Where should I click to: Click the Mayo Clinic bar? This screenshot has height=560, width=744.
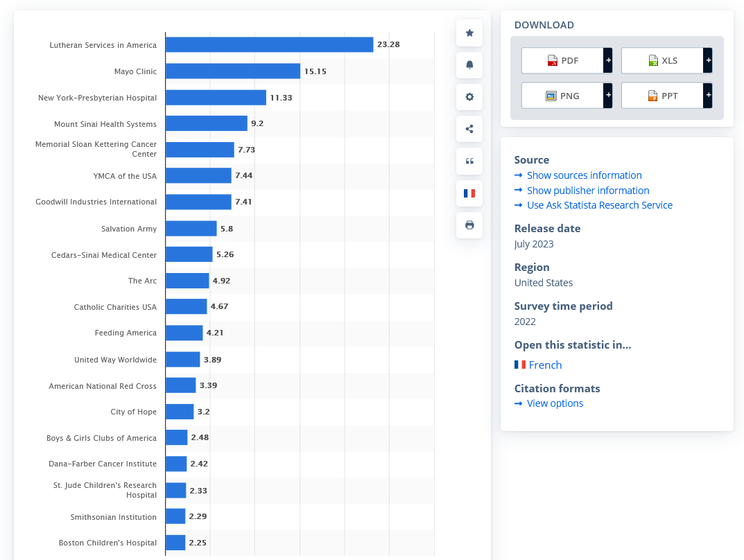233,71
